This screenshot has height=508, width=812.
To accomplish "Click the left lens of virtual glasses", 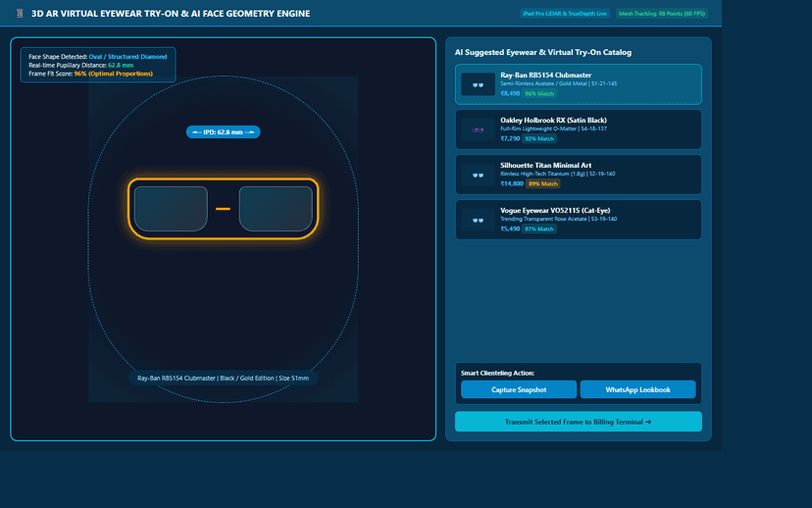I will (x=171, y=209).
